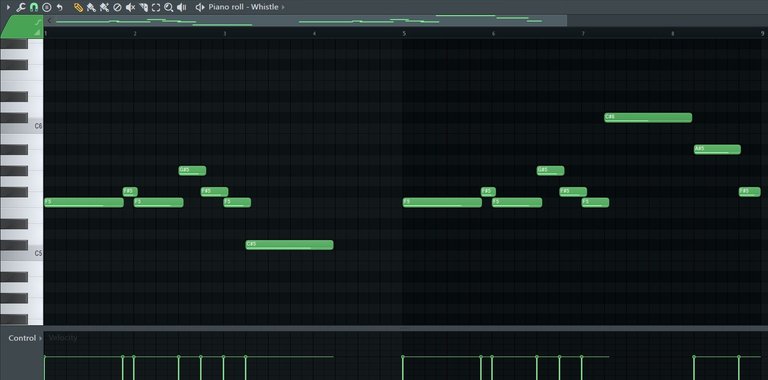The image size is (768, 380).
Task: Click bar 5 on the timeline ruler
Action: (x=404, y=33)
